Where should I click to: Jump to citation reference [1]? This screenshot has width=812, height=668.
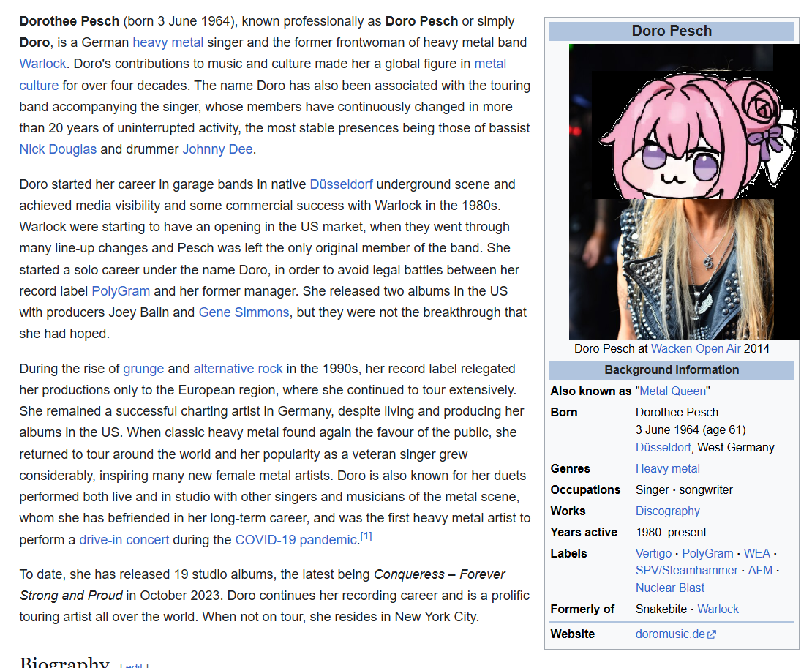[x=366, y=536]
